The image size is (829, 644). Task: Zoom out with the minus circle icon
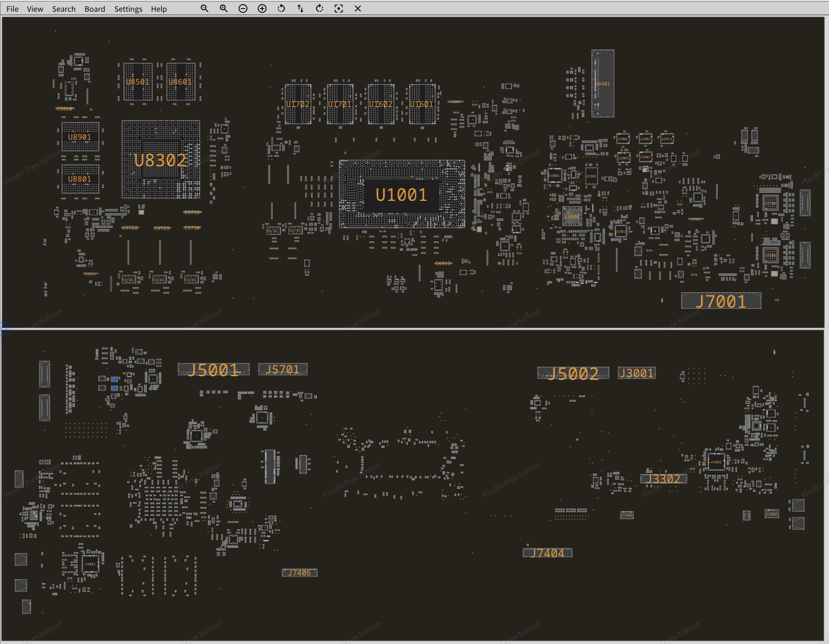[x=243, y=9]
